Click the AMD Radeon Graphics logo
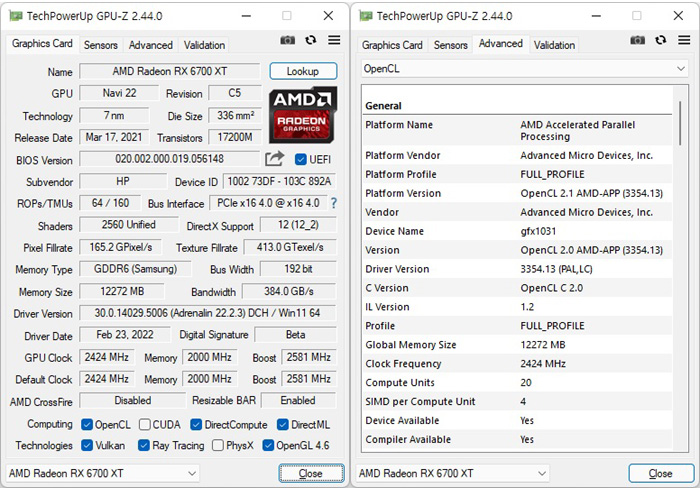700x491 pixels. pos(303,115)
